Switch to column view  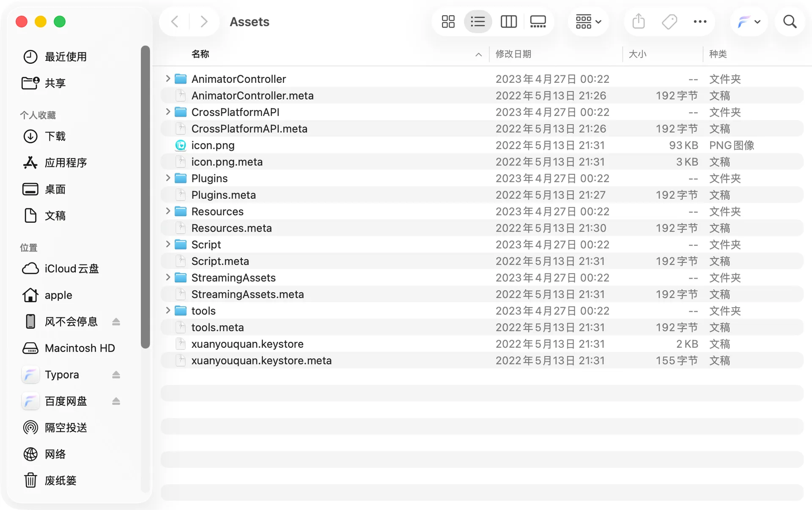point(508,22)
